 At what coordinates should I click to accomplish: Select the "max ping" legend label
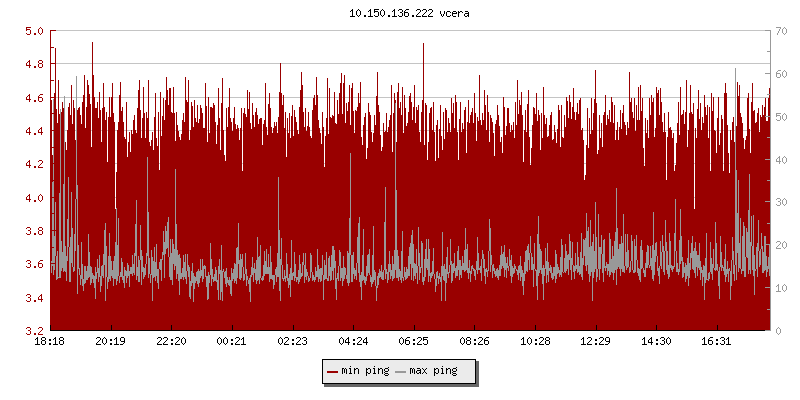point(433,371)
